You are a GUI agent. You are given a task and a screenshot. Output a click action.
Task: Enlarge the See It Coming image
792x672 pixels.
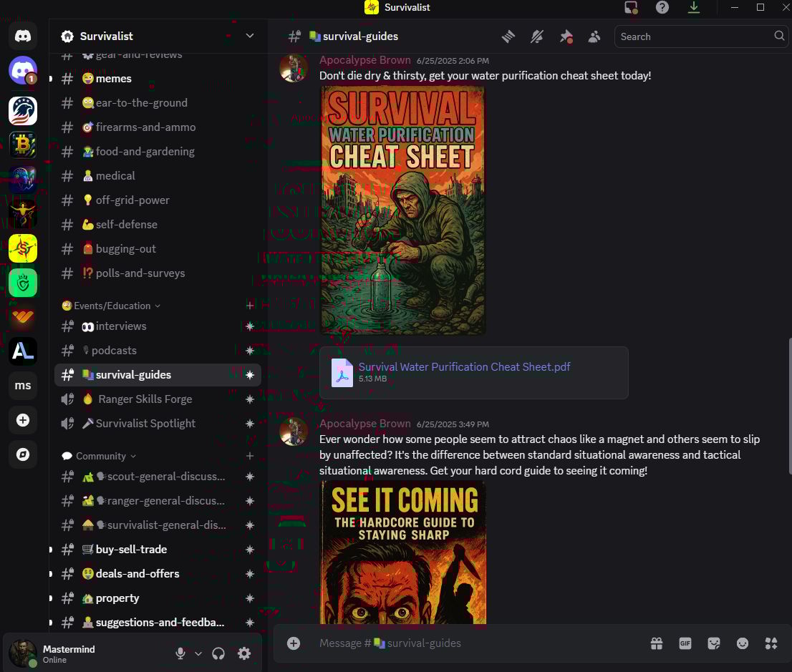pyautogui.click(x=402, y=552)
